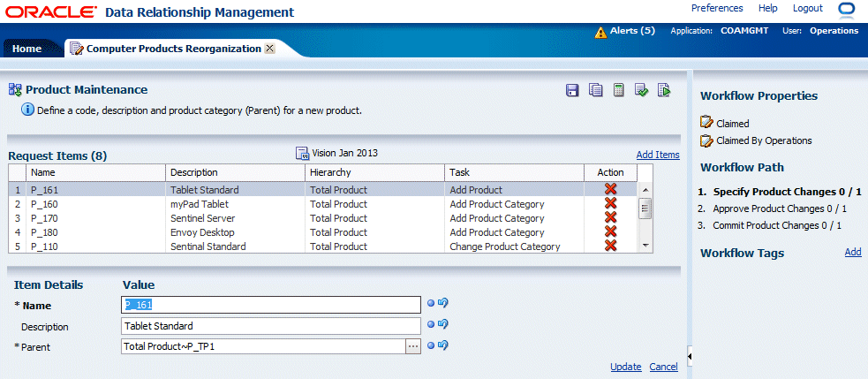
Task: Remove the P_170 Sentinel Server row
Action: point(610,218)
